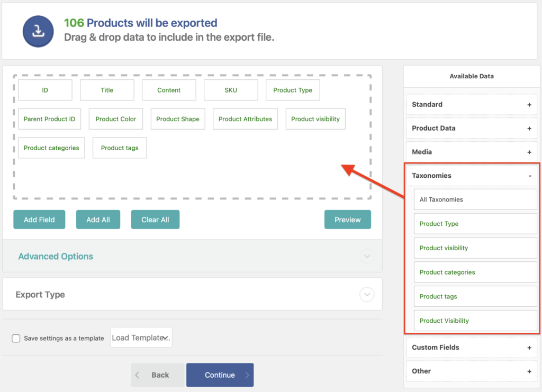Open the export Preview
Viewport: 542px width, 392px height.
tap(347, 220)
